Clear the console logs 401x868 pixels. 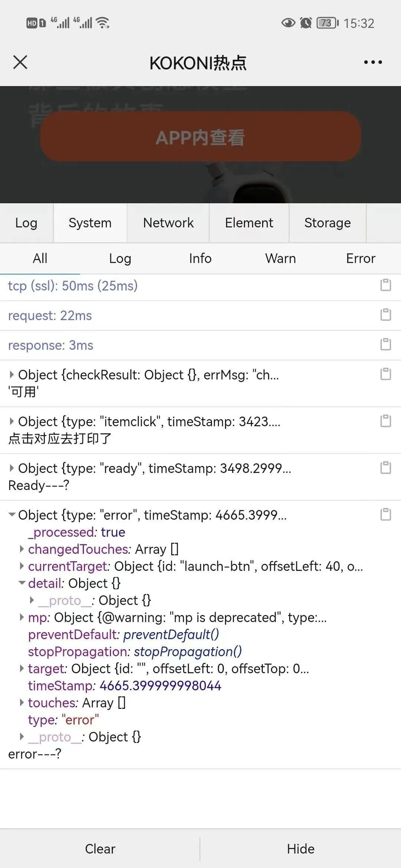(100, 849)
